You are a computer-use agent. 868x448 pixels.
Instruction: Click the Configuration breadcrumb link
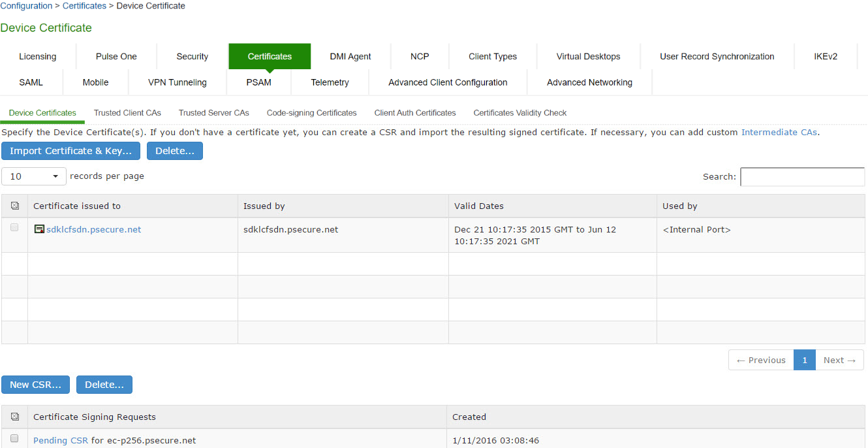click(26, 6)
